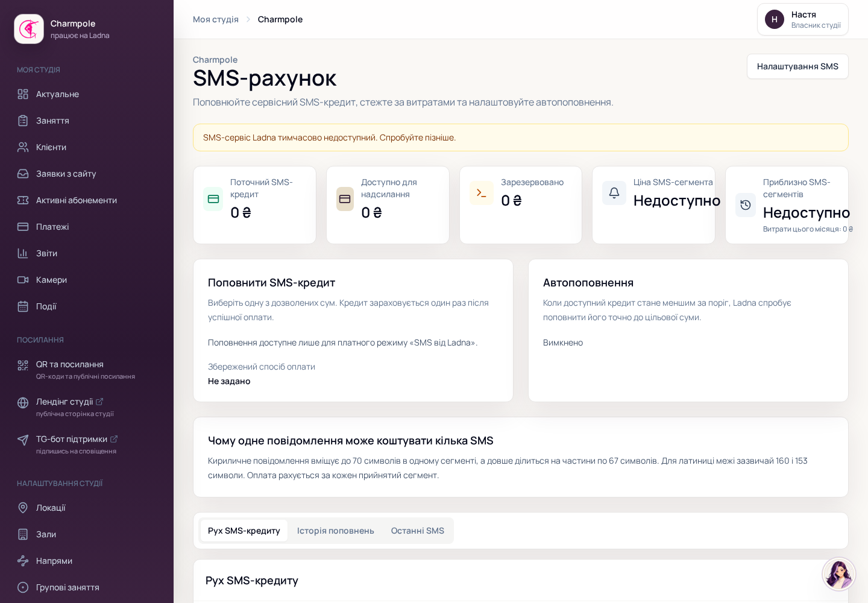The width and height of the screenshot is (868, 603).
Task: Click Не задано saved payment method value
Action: click(229, 381)
